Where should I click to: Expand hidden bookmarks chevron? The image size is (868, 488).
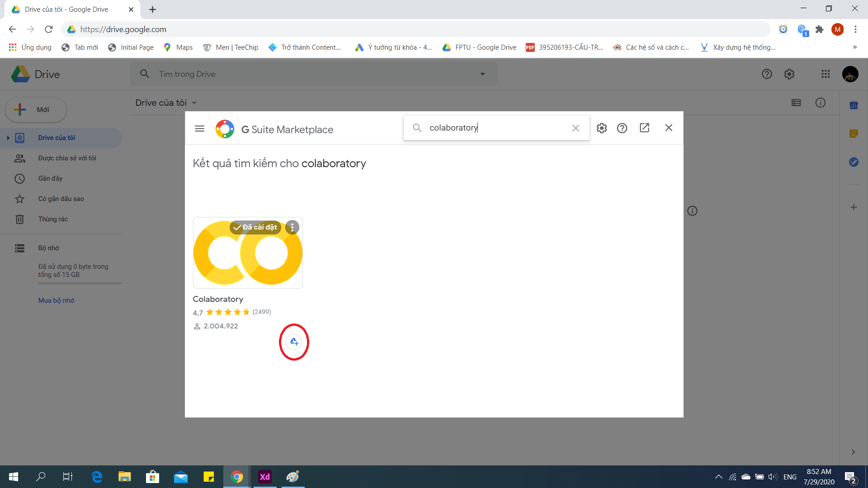(x=854, y=47)
